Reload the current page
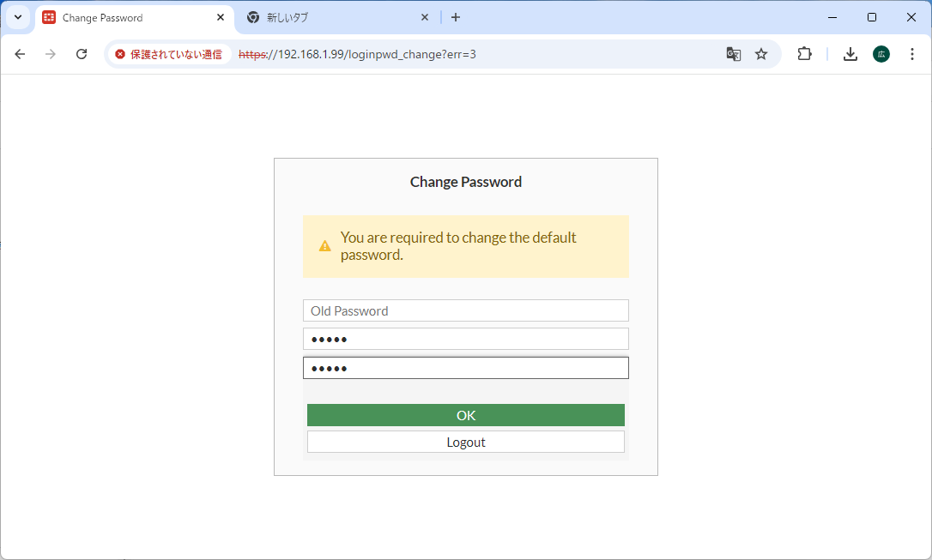 (x=82, y=55)
